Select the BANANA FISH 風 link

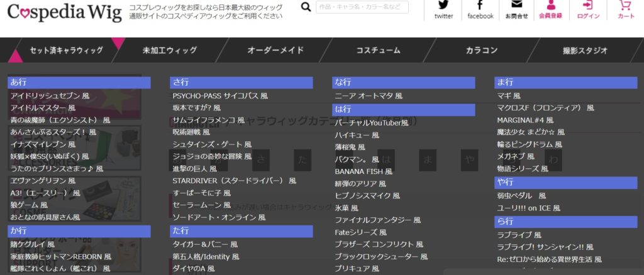tap(364, 171)
